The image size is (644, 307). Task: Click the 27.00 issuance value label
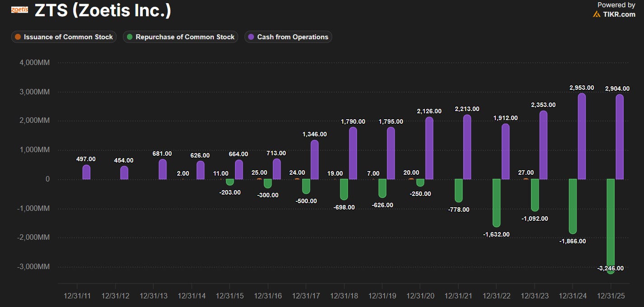(x=526, y=173)
